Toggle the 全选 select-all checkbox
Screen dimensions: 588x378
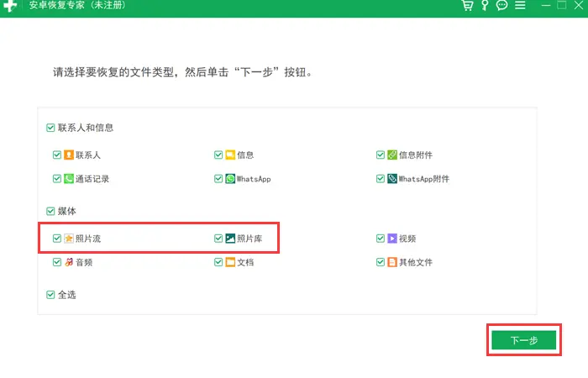pyautogui.click(x=50, y=295)
